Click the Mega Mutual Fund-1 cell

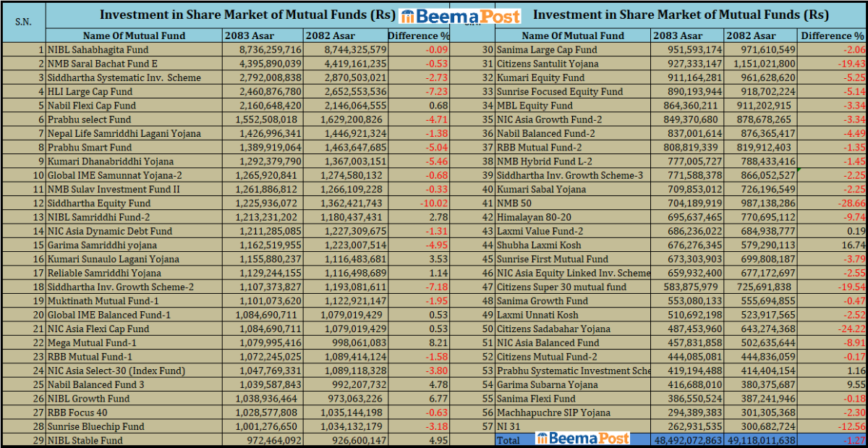[x=134, y=342]
